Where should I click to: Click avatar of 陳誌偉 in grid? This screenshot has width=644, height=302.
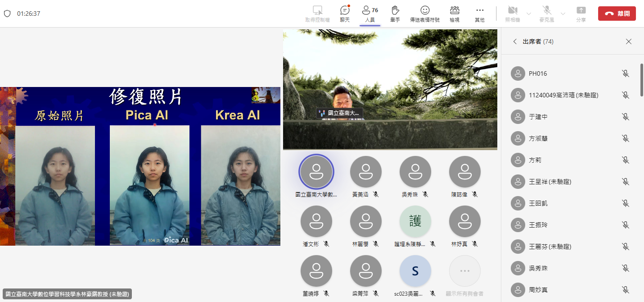(x=465, y=172)
